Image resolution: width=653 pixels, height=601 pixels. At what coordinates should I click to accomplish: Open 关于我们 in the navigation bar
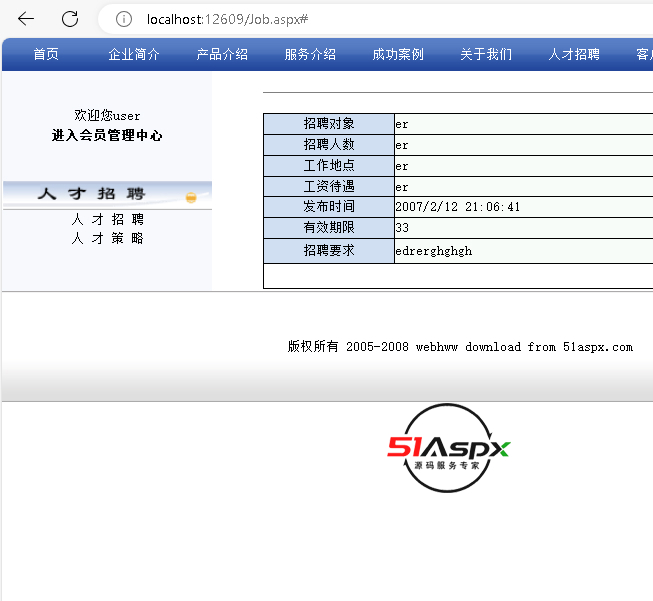point(486,55)
